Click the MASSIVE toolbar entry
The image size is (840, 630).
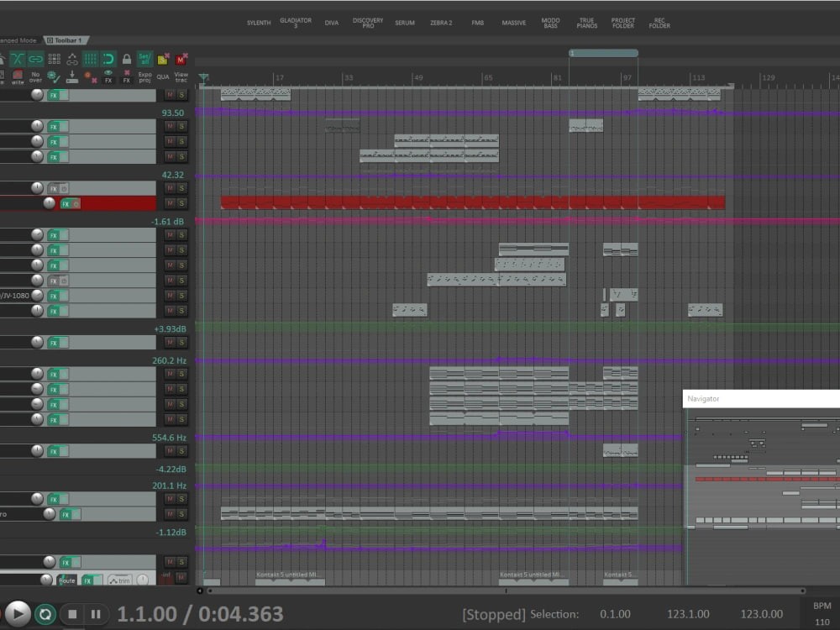[x=514, y=23]
